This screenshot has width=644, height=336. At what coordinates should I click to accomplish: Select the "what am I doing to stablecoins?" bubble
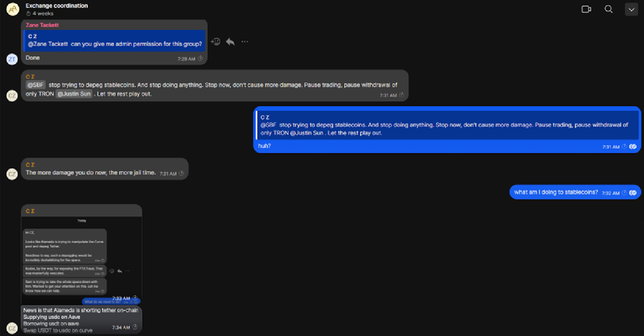click(x=555, y=192)
